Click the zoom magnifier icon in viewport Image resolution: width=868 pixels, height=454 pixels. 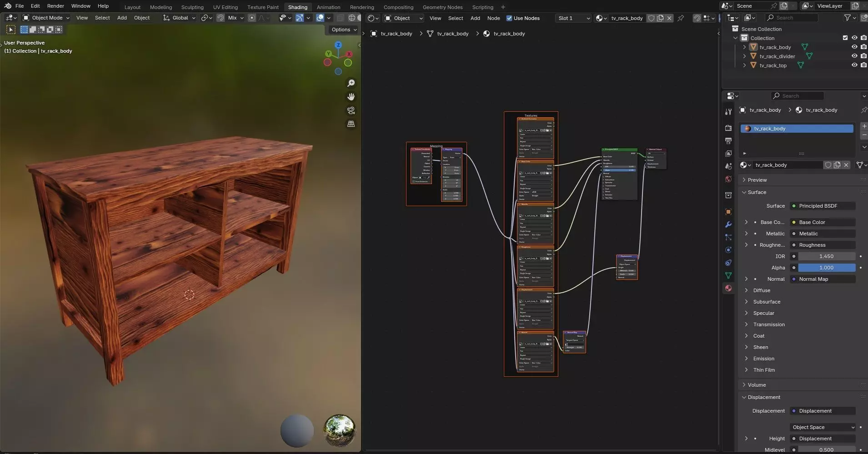pyautogui.click(x=351, y=83)
